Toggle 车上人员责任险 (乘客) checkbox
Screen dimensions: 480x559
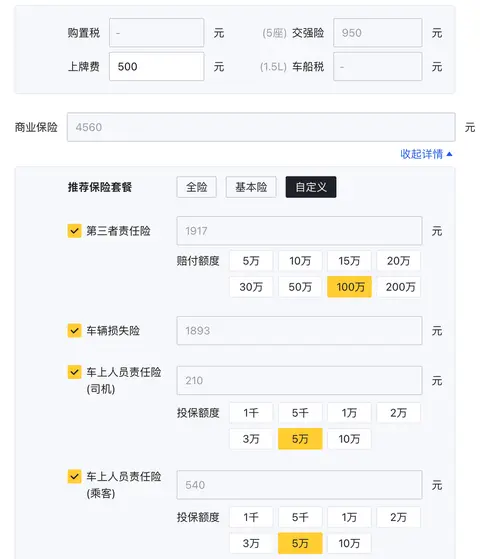74,476
